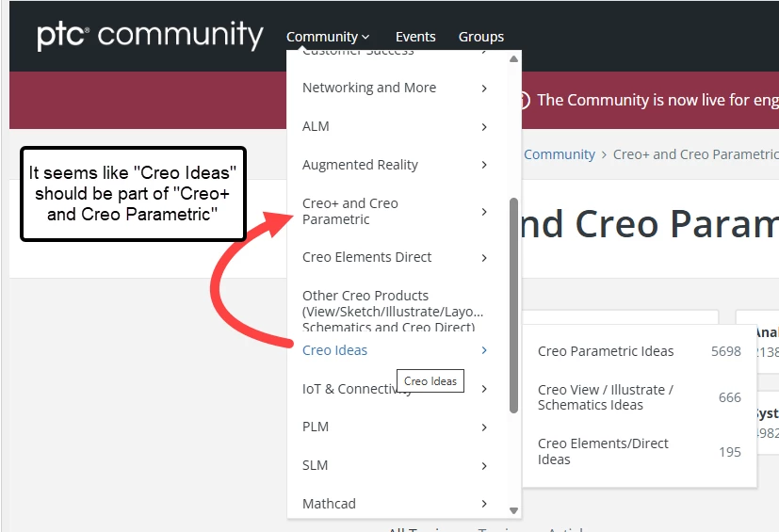Click the menu scrollbar down arrow
This screenshot has width=779, height=532.
point(514,510)
